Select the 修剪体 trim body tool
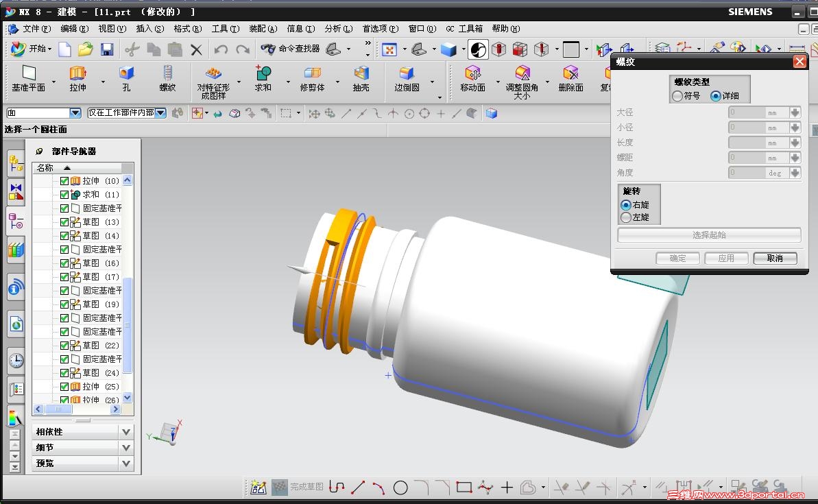Viewport: 818px width, 504px height. coord(312,79)
